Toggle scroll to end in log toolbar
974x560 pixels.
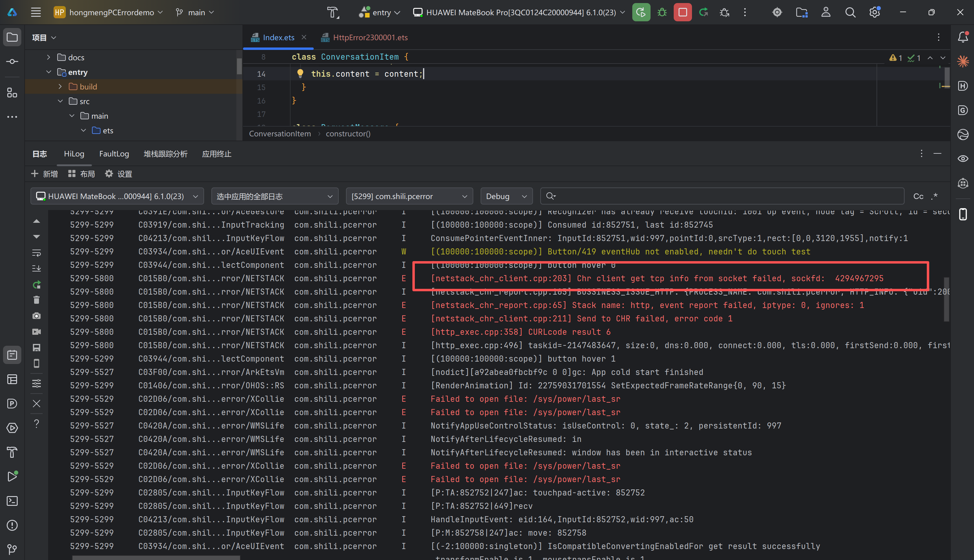tap(37, 268)
